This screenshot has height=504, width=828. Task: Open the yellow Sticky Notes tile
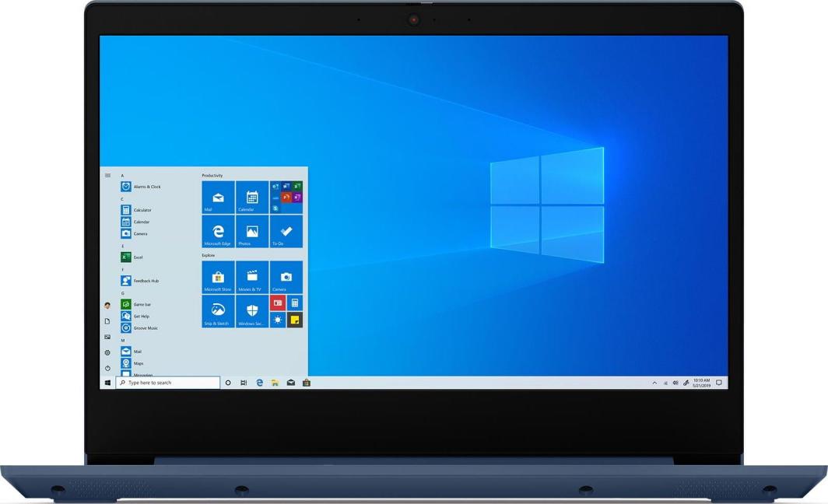[x=295, y=320]
